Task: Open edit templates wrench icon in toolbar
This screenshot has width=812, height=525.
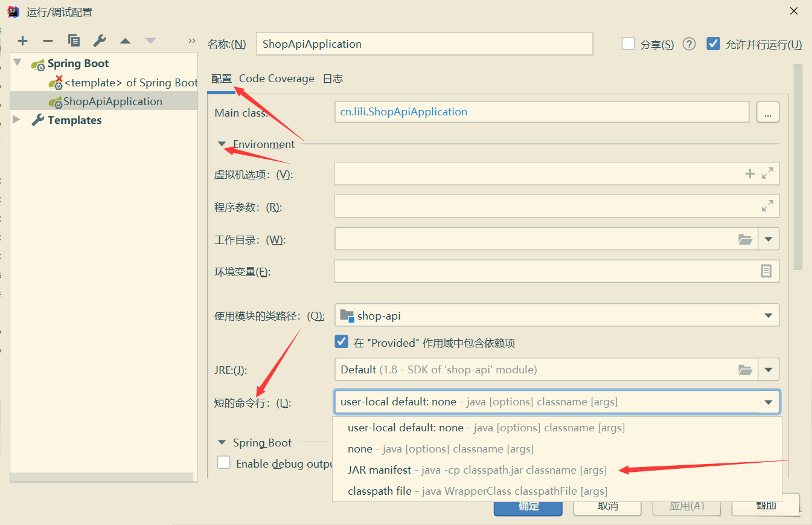Action: pyautogui.click(x=100, y=41)
